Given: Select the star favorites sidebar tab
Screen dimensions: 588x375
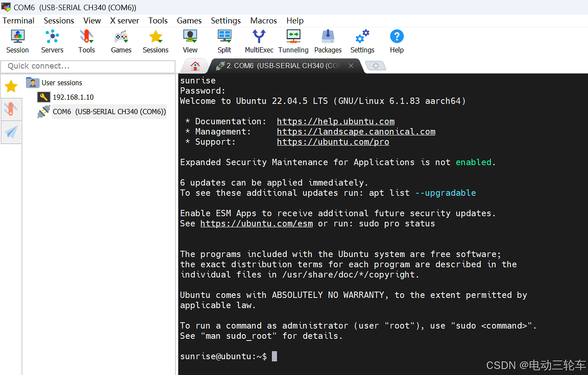Looking at the screenshot, I should tap(11, 87).
